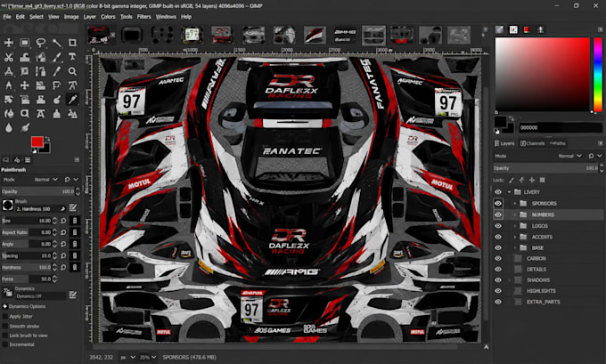Viewport: 606px width, 364px height.
Task: Edit the Hardness 100 brush
Action: click(73, 208)
